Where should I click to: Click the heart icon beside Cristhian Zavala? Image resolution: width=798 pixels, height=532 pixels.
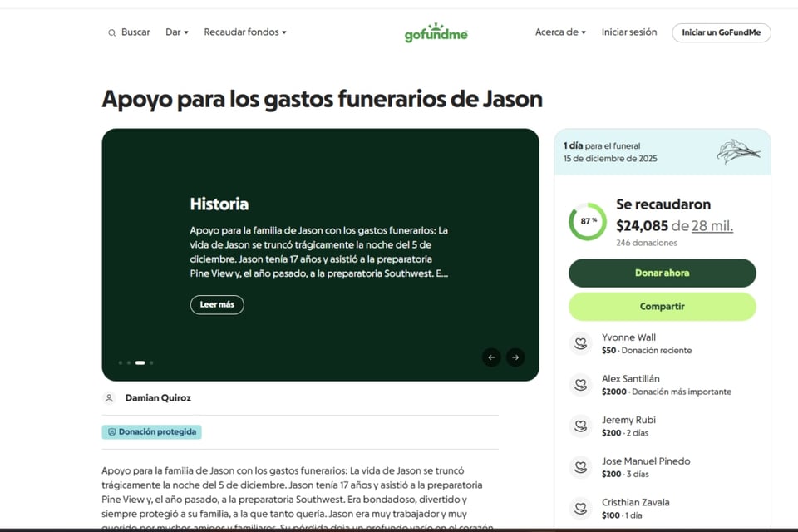pyautogui.click(x=581, y=509)
